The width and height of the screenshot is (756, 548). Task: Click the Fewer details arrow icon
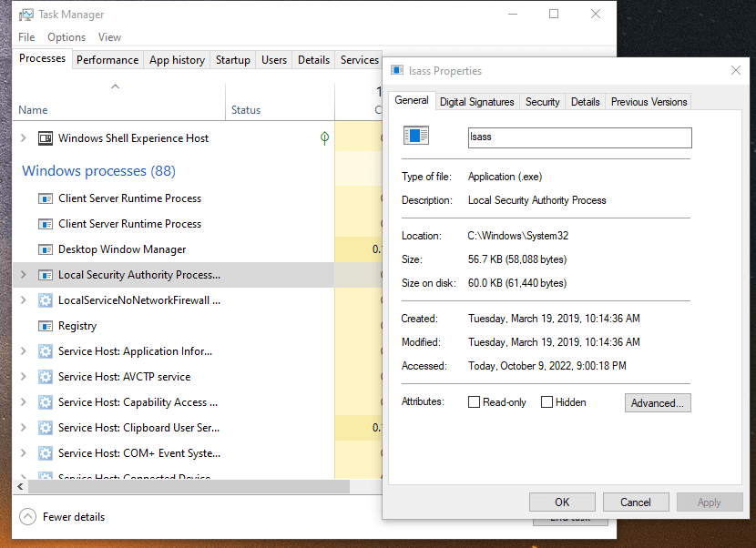[x=27, y=517]
